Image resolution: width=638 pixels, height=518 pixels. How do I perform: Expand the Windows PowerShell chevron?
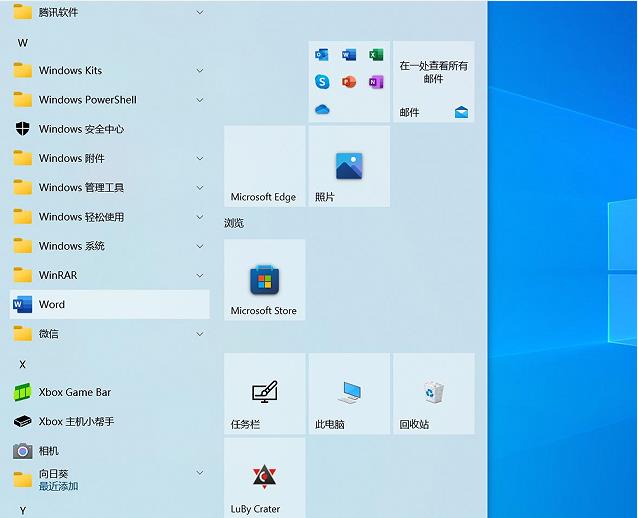coord(200,100)
